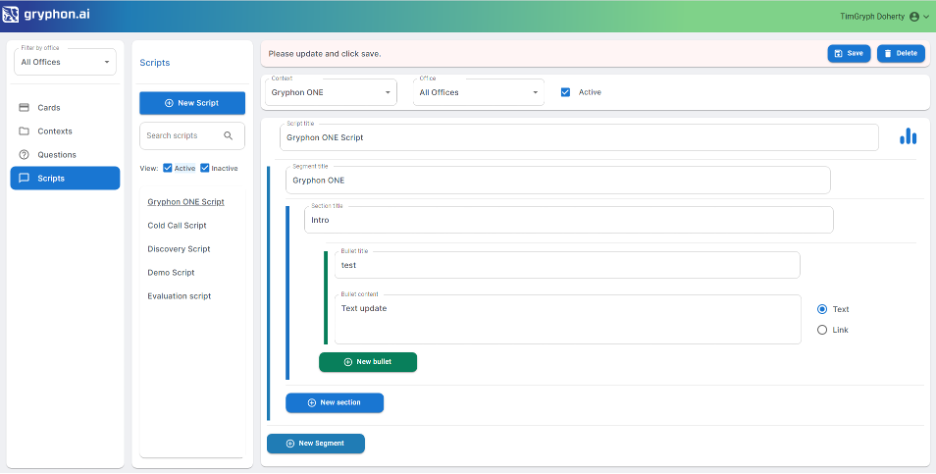Click the Script title field
This screenshot has width=936, height=474.
pos(579,137)
